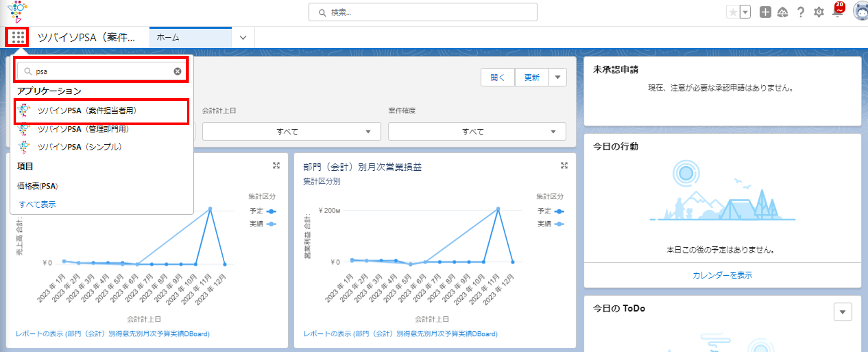
Task: Open the favorites list dropdown arrow
Action: point(745,12)
